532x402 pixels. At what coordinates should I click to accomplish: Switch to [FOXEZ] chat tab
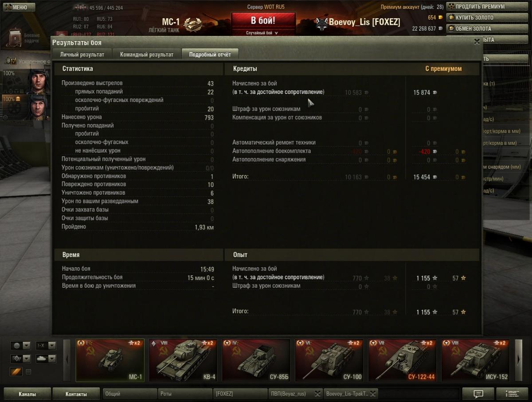point(240,394)
